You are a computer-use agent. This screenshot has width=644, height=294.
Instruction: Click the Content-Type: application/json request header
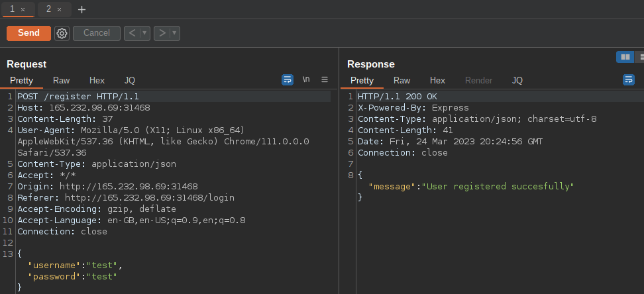tap(97, 164)
